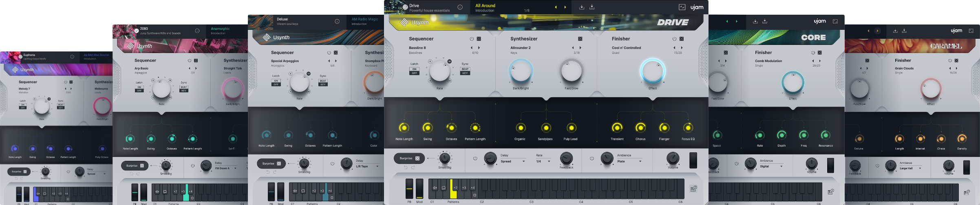Click the Pulp Lead knob in Drive
This screenshot has width=980, height=205.
click(572, 128)
